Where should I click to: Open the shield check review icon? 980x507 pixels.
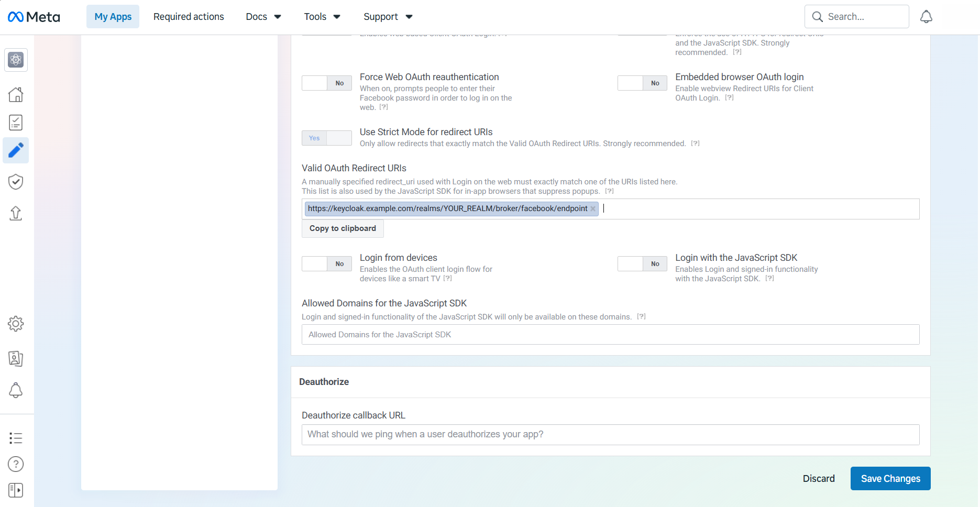[x=16, y=182]
